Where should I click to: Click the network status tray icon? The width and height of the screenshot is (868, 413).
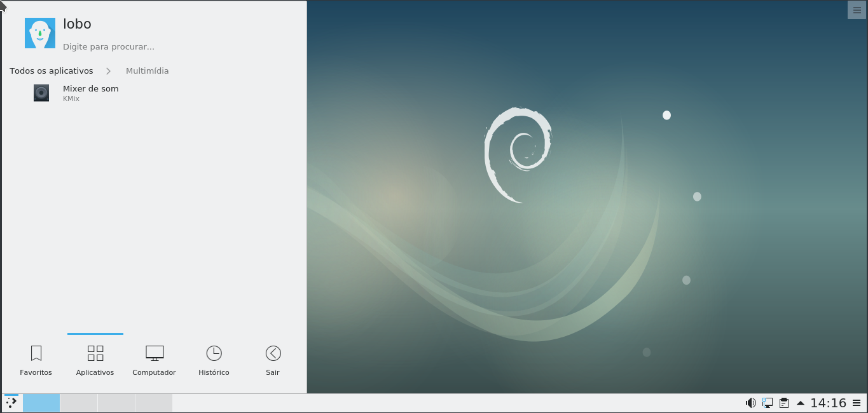point(767,402)
